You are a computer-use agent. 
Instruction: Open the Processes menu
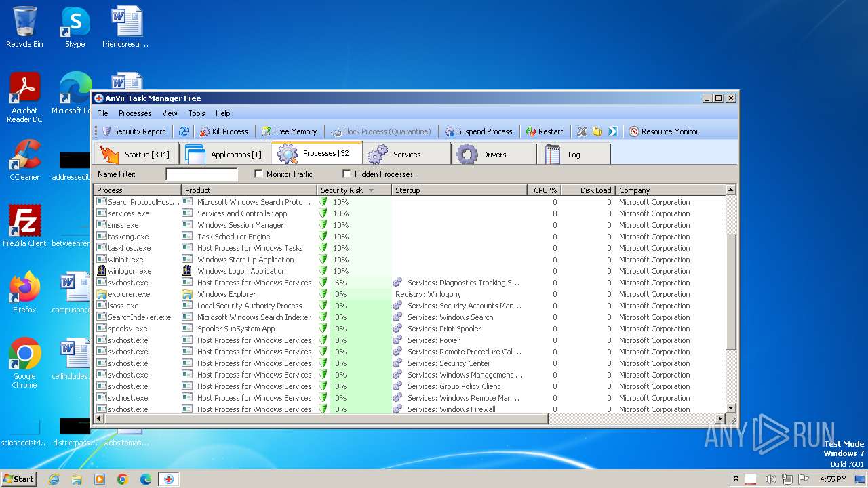click(135, 113)
